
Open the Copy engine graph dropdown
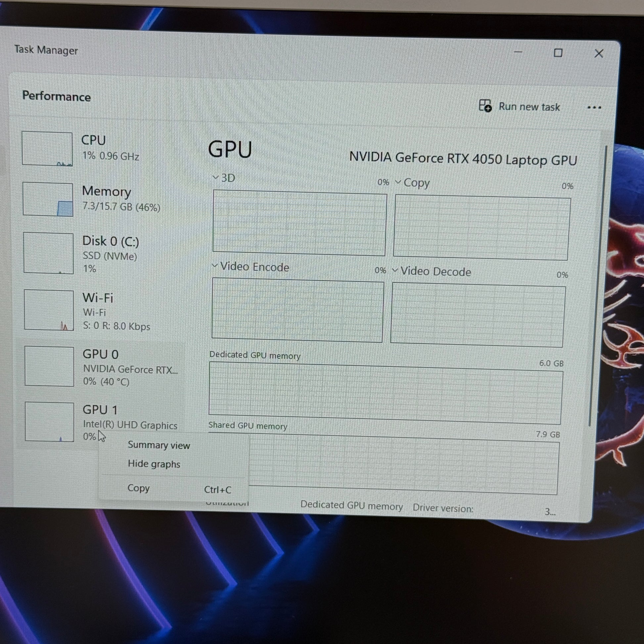398,182
